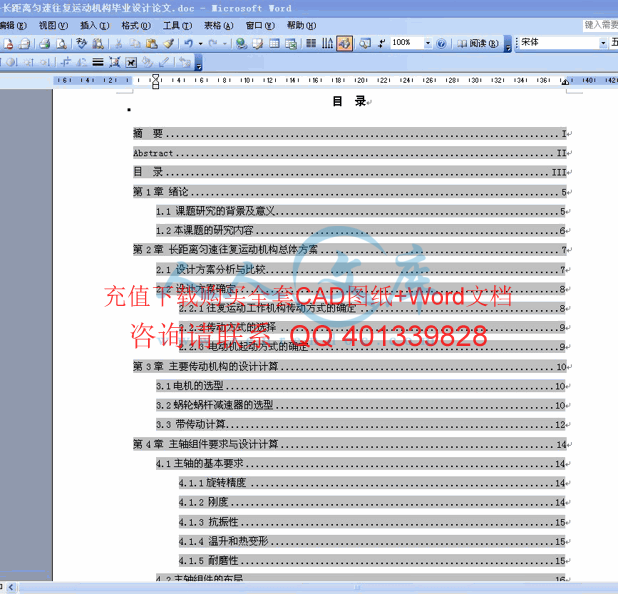Insert a Microsoft Excel worksheet
This screenshot has width=618, height=594.
[291, 43]
